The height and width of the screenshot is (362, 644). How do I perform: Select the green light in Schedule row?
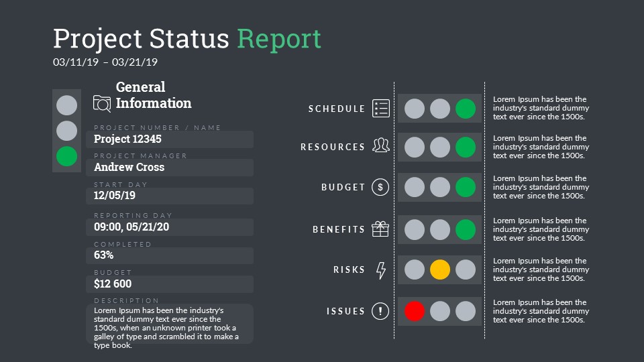click(466, 109)
